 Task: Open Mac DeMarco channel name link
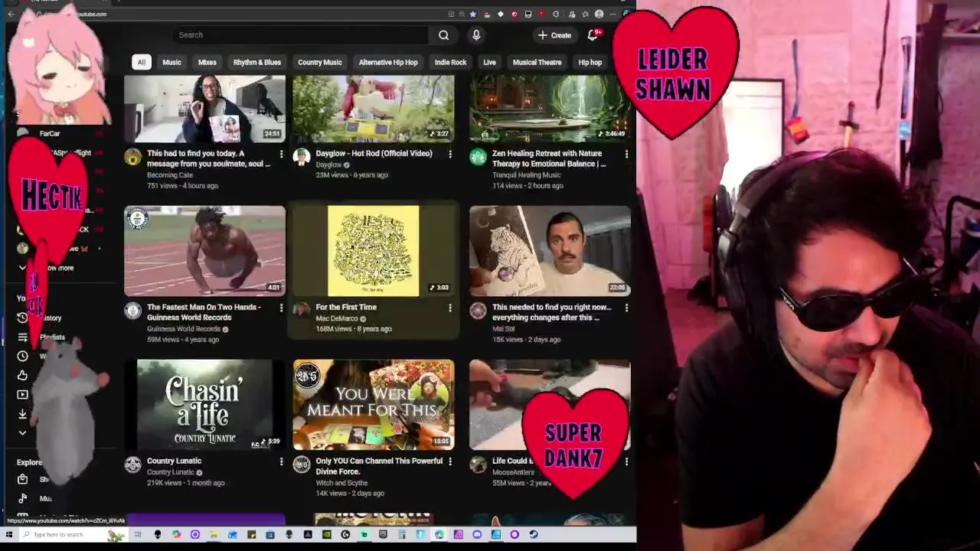[337, 318]
